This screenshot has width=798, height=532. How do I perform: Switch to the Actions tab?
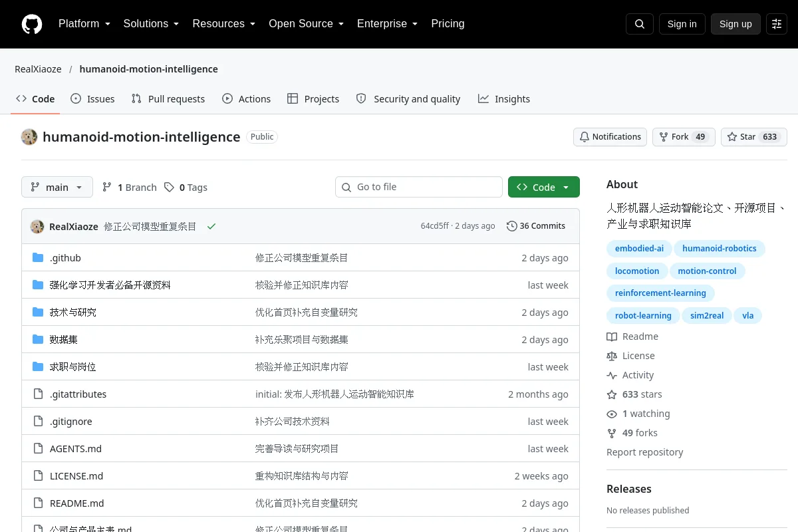click(x=247, y=99)
